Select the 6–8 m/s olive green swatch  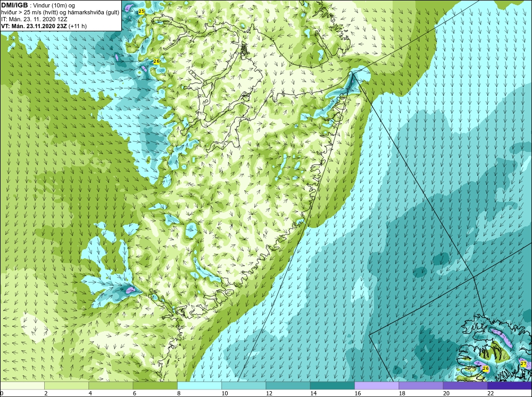click(x=155, y=386)
